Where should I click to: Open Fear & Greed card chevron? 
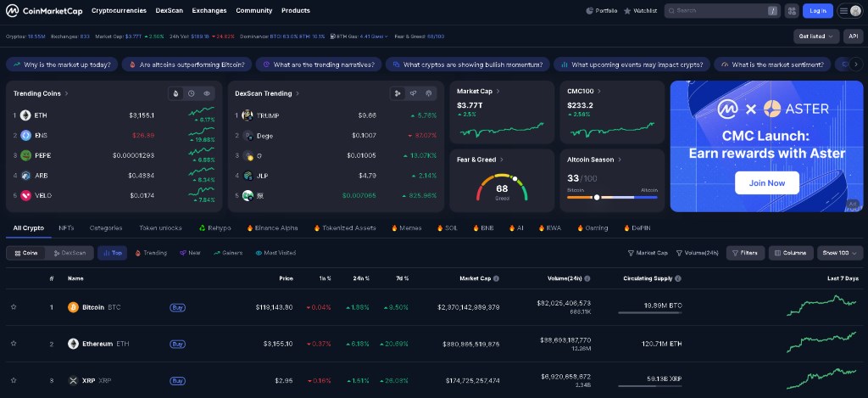pyautogui.click(x=502, y=160)
